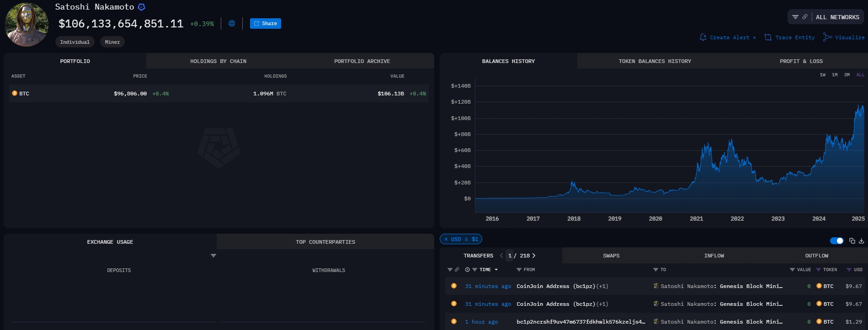The image size is (868, 330).
Task: Toggle the blue switch above the transfers table
Action: [836, 241]
